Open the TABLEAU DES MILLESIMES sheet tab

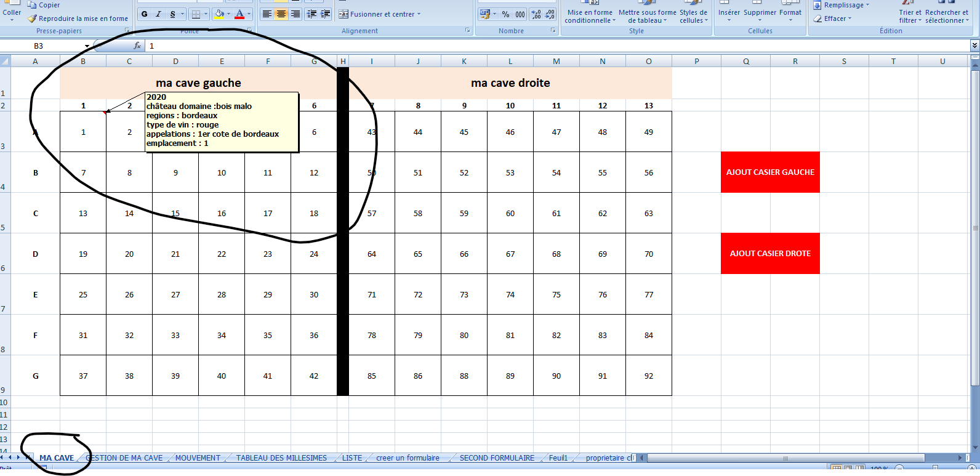[x=281, y=458]
